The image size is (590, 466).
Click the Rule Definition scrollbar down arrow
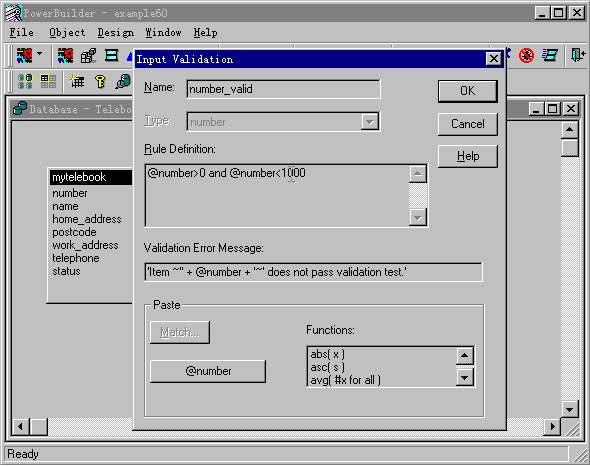coord(418,217)
